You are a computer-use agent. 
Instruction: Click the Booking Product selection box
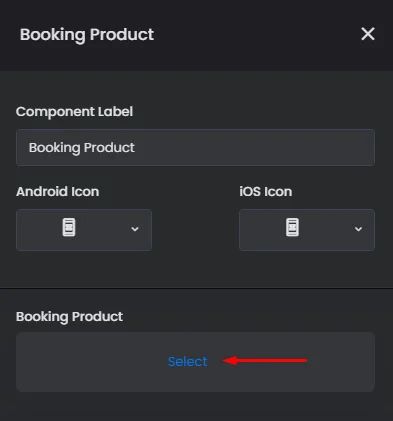pos(195,362)
